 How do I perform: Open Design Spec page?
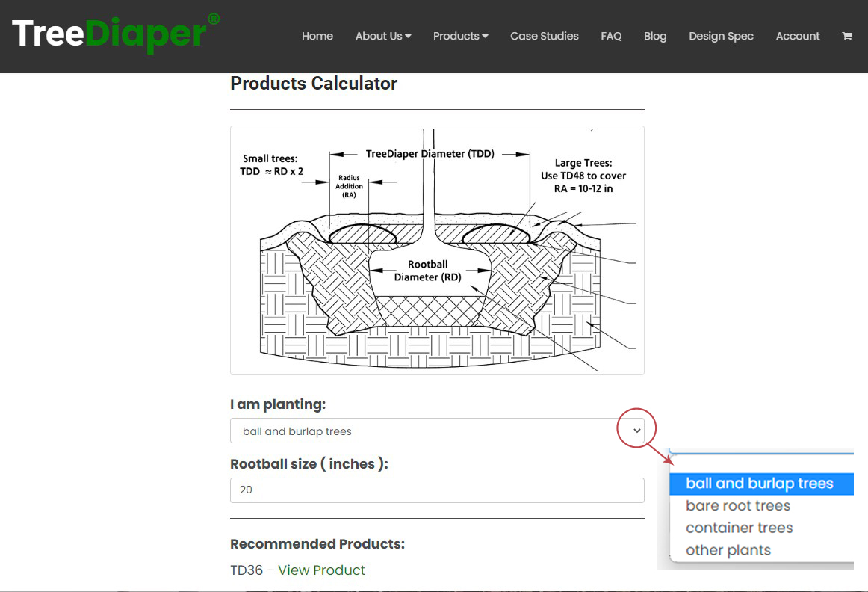tap(721, 36)
